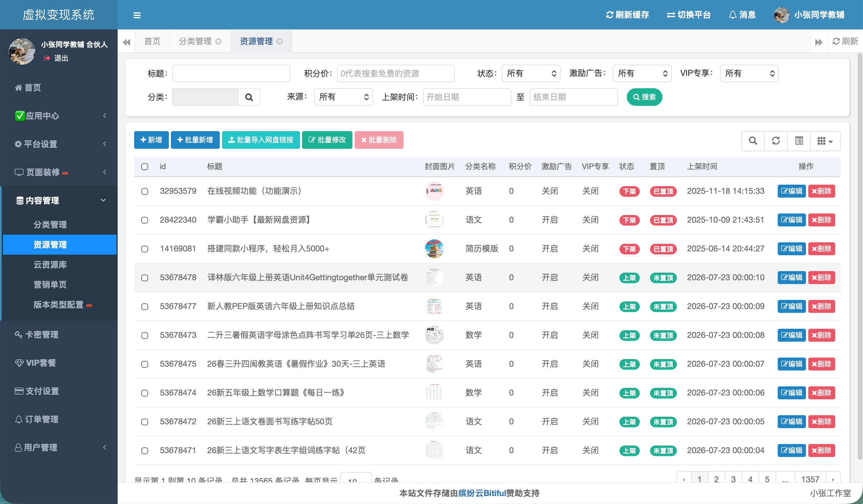
Task: Click the 批量修改 button
Action: [327, 140]
